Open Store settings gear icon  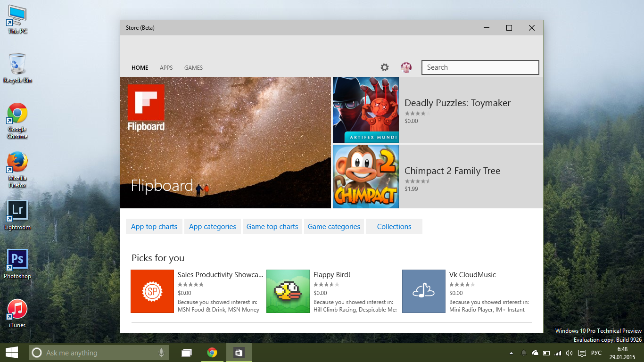tap(385, 67)
